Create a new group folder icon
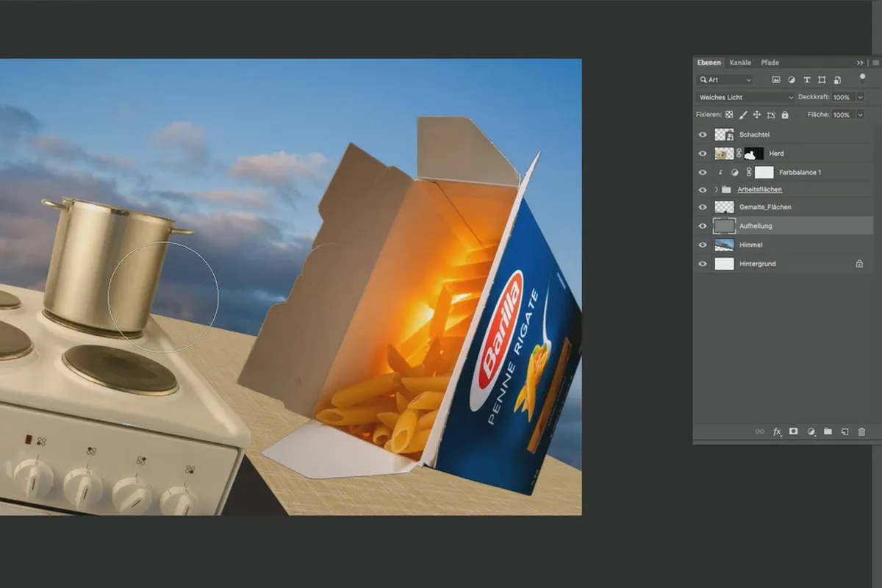 pos(828,432)
